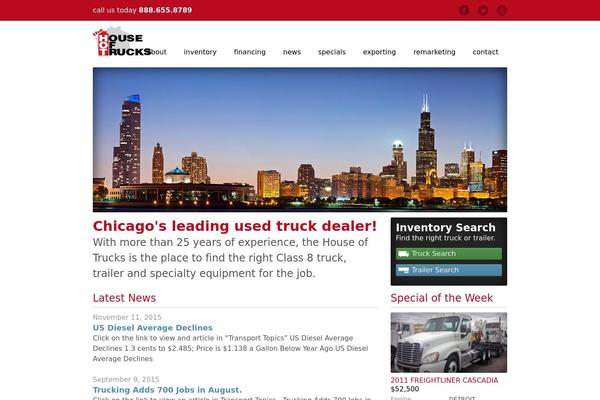Open 'US Diesel Average Declines' article
Image resolution: width=600 pixels, height=400 pixels.
click(x=153, y=328)
